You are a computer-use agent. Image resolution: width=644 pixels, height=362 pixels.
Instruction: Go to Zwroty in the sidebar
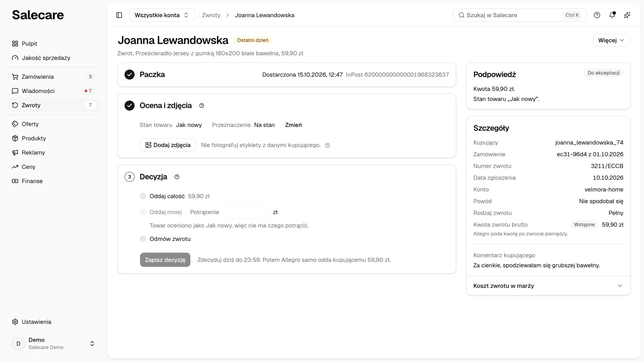tap(54, 105)
